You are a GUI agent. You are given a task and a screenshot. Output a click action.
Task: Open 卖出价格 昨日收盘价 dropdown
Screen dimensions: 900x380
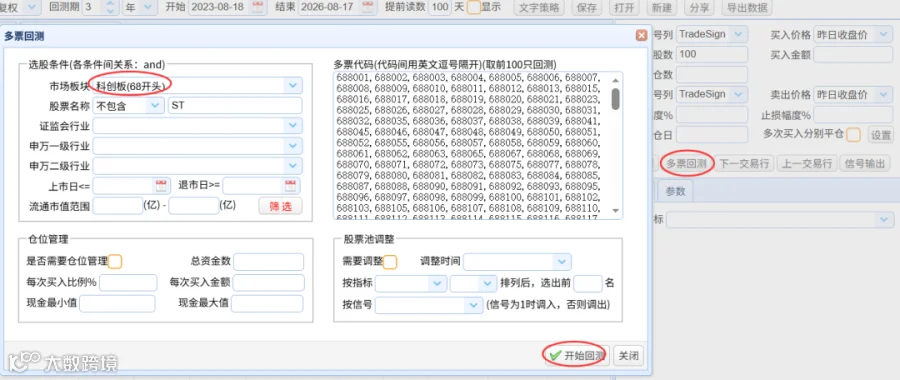coord(884,94)
